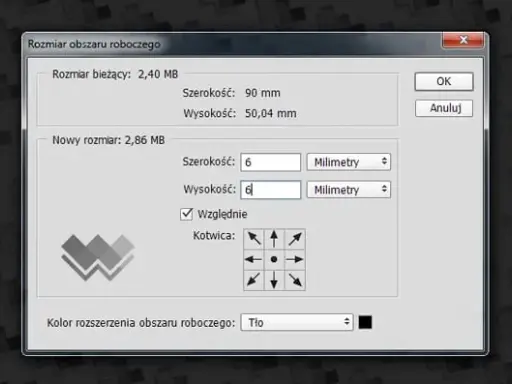
Task: Click the current width value 90 mm
Action: 263,93
